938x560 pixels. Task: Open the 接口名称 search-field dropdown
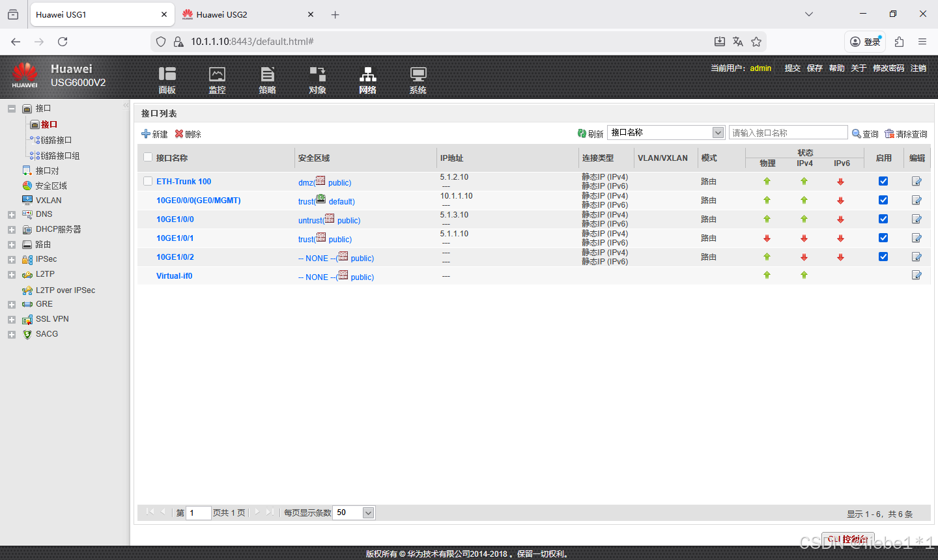(666, 132)
